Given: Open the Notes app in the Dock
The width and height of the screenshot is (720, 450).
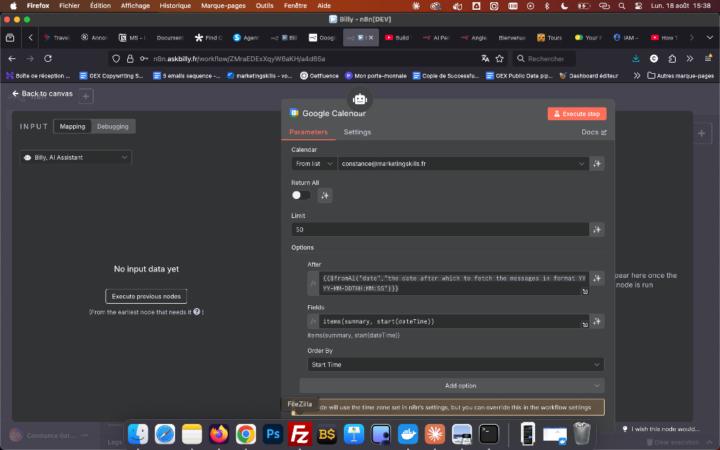Looking at the screenshot, I should pos(192,434).
